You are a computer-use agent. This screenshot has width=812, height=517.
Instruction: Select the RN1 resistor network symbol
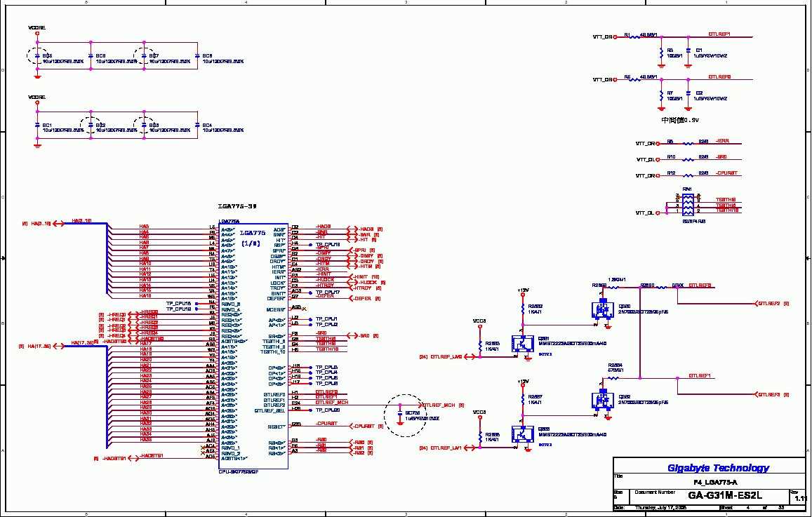click(688, 204)
